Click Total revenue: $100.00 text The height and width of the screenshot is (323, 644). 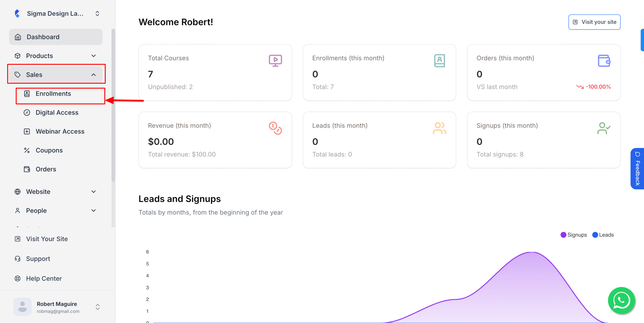pyautogui.click(x=182, y=154)
